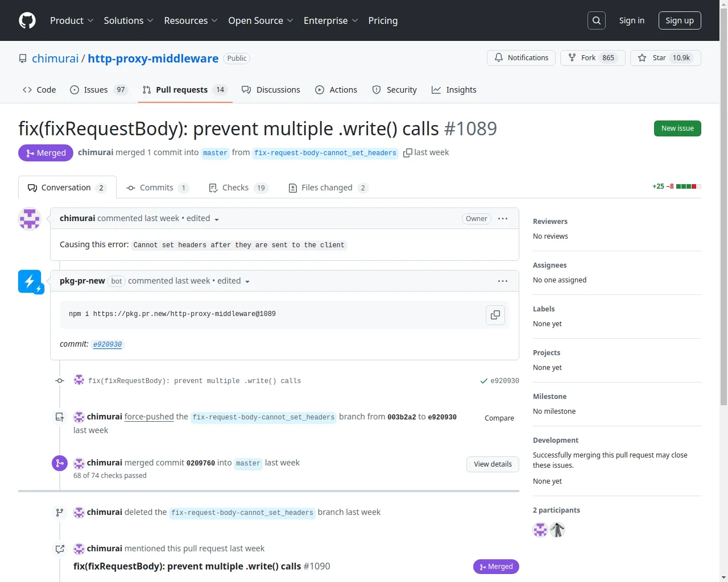The height and width of the screenshot is (582, 728).
Task: Star the repository
Action: [x=665, y=58]
